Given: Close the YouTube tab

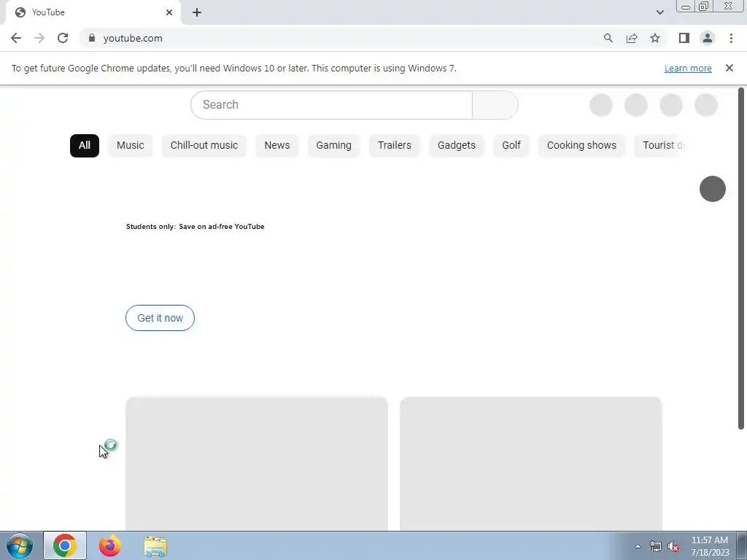Looking at the screenshot, I should click(169, 12).
